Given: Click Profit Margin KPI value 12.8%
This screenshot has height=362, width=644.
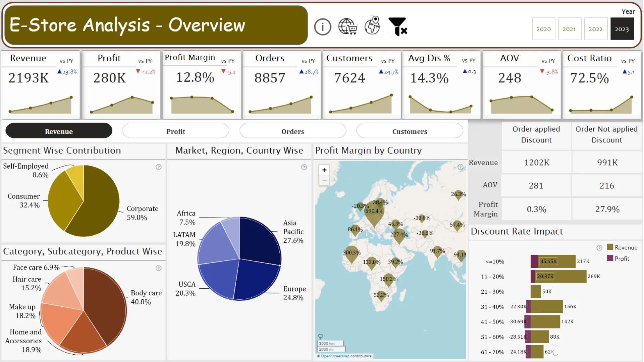Looking at the screenshot, I should pyautogui.click(x=195, y=77).
